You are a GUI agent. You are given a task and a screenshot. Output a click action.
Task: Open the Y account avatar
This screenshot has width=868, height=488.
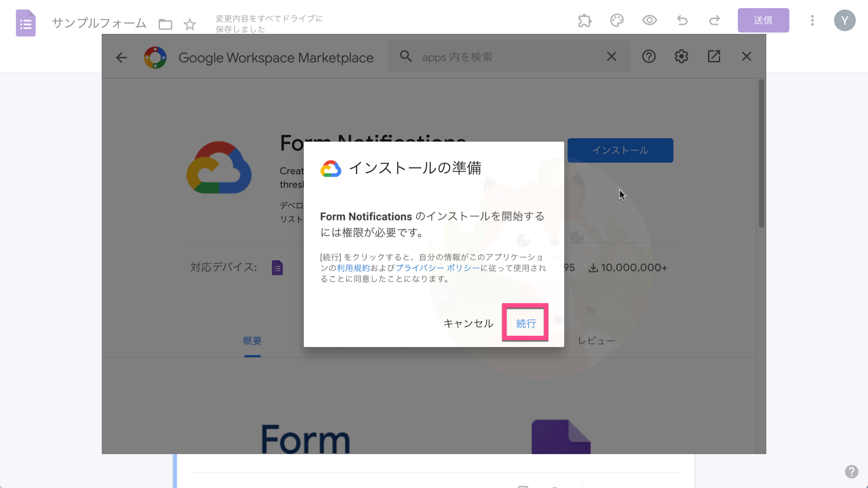coord(845,20)
